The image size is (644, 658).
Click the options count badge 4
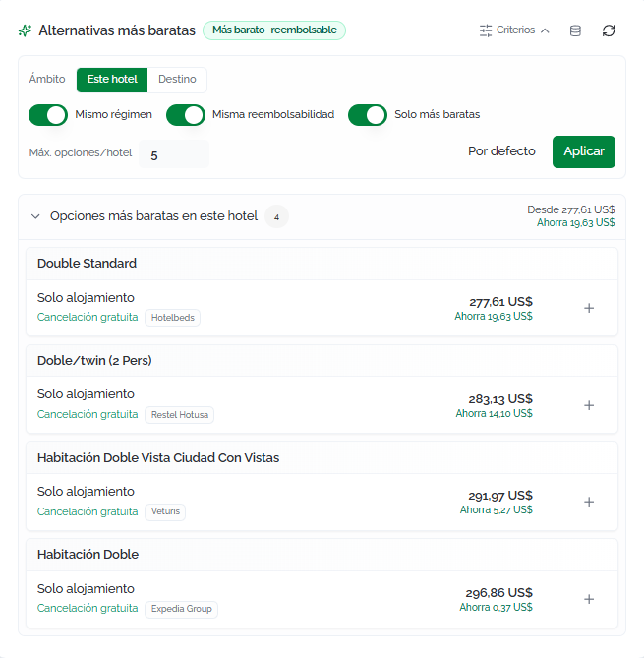pyautogui.click(x=276, y=217)
